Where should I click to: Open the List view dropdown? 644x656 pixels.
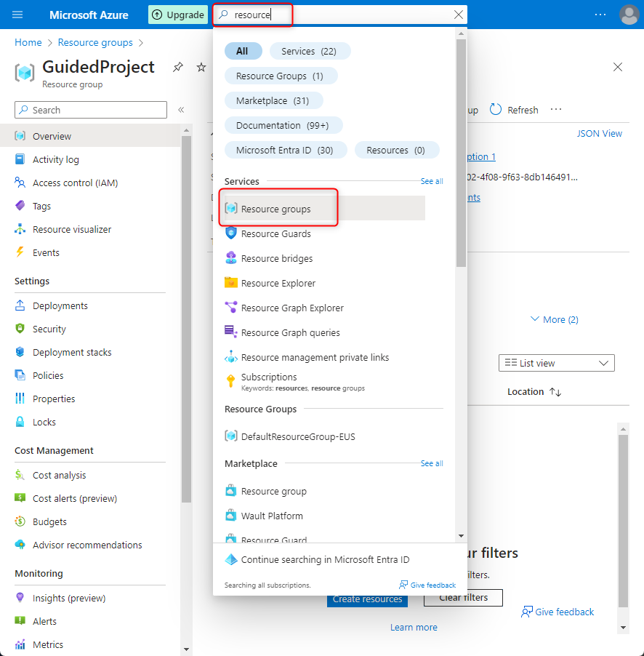[x=556, y=363]
